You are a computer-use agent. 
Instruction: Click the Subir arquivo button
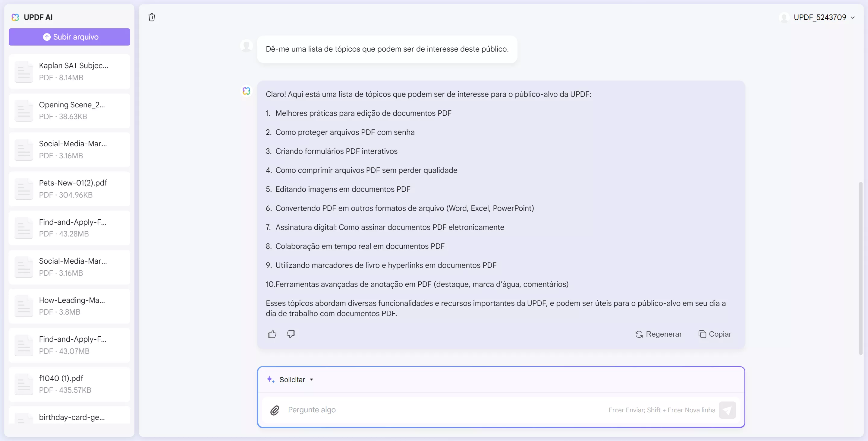click(x=69, y=37)
